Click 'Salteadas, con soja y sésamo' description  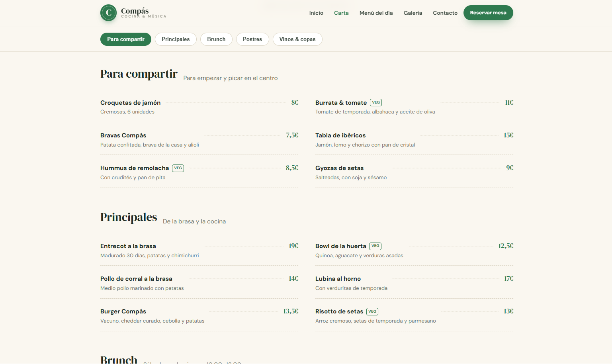click(351, 178)
